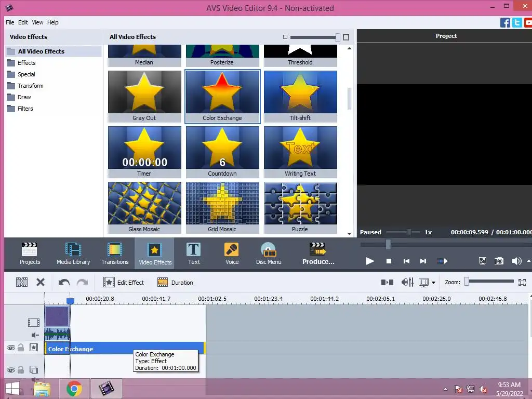Screen dimensions: 532x399
Task: Choose the Writing Text effect
Action: click(300, 152)
